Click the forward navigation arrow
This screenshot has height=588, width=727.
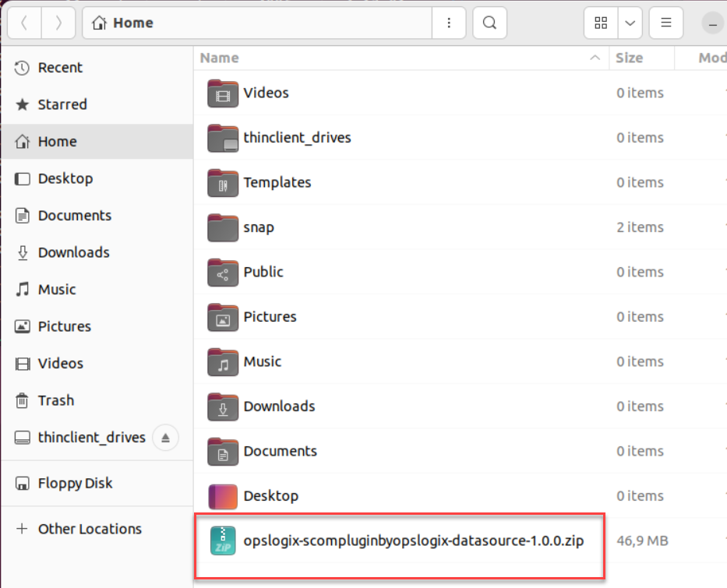pyautogui.click(x=58, y=23)
